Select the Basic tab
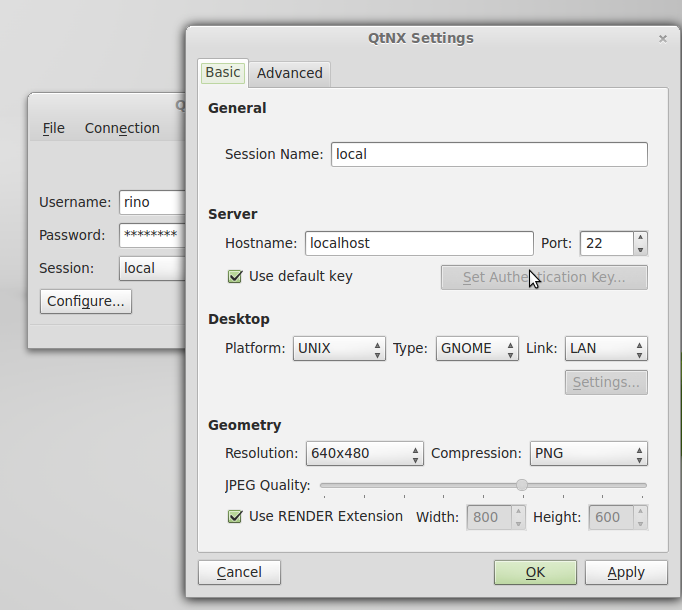The width and height of the screenshot is (682, 610). [x=223, y=72]
